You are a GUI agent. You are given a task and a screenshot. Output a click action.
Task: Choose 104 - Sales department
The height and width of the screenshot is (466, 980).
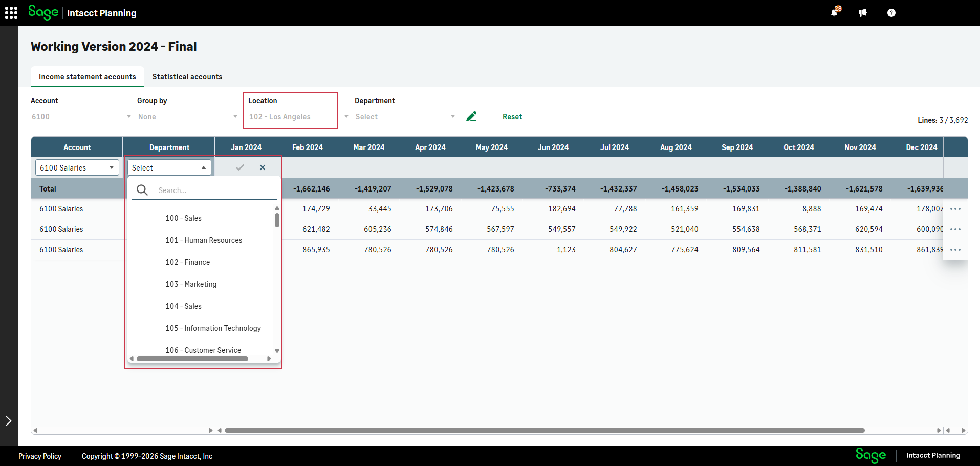pos(183,306)
